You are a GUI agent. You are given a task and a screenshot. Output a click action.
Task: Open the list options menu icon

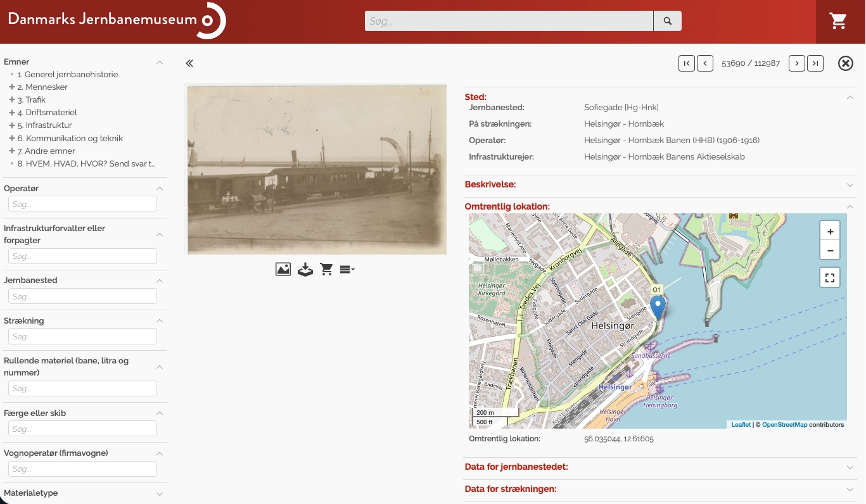[x=347, y=269]
